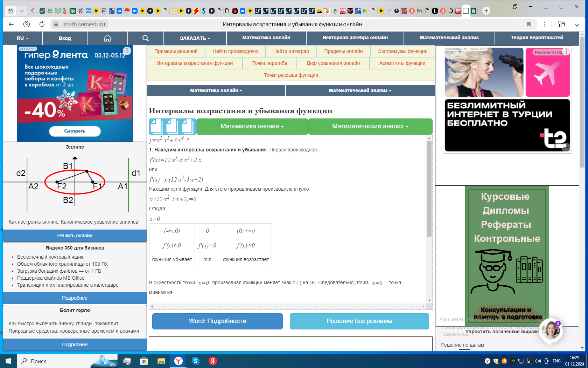Open Microsoft Store from the taskbar

tap(144, 361)
